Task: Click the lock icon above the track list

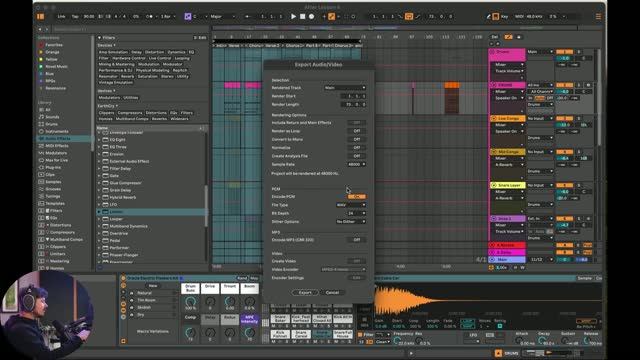Action: pyautogui.click(x=519, y=37)
